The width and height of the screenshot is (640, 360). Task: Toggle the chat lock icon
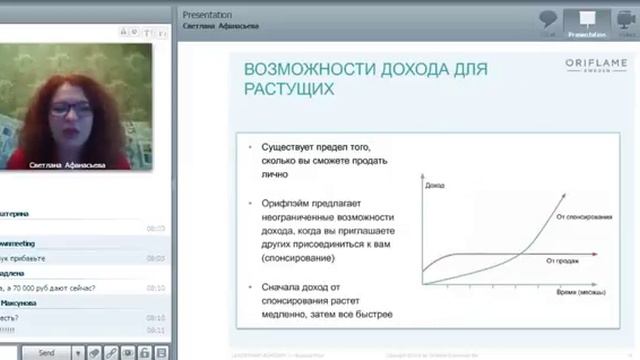[144, 353]
